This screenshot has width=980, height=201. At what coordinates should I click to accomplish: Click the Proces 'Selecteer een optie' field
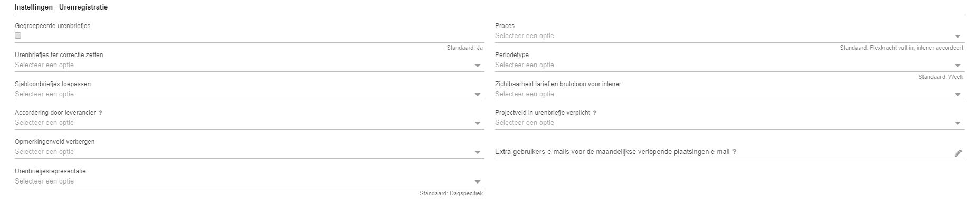pyautogui.click(x=729, y=36)
